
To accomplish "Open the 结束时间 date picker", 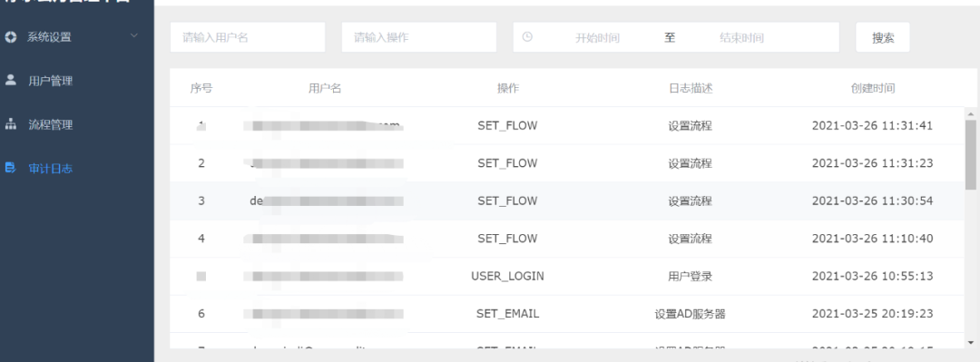I will pos(742,37).
